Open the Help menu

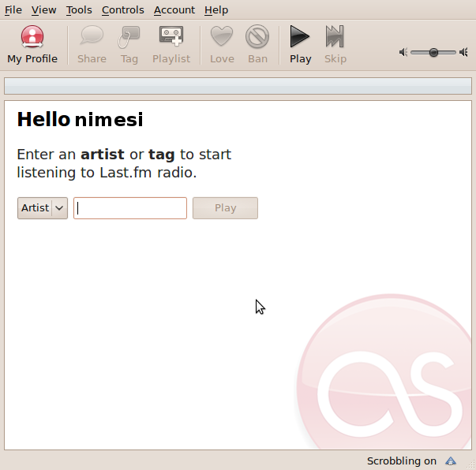216,10
